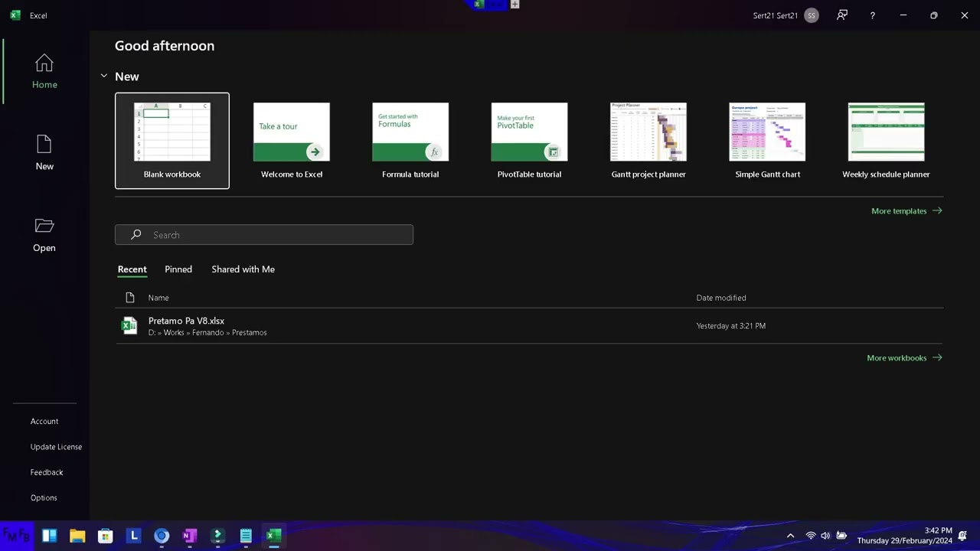Screen dimensions: 980x551
Task: Create a Blank workbook
Action: 172,141
